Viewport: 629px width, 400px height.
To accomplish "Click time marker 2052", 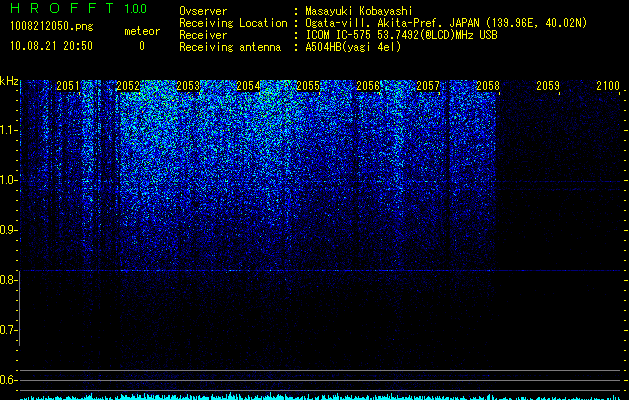I will click(x=128, y=86).
